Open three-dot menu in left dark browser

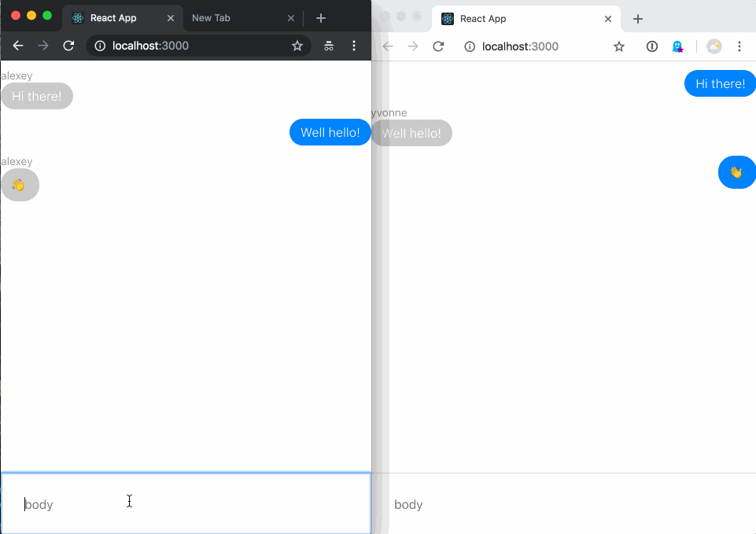pos(354,46)
